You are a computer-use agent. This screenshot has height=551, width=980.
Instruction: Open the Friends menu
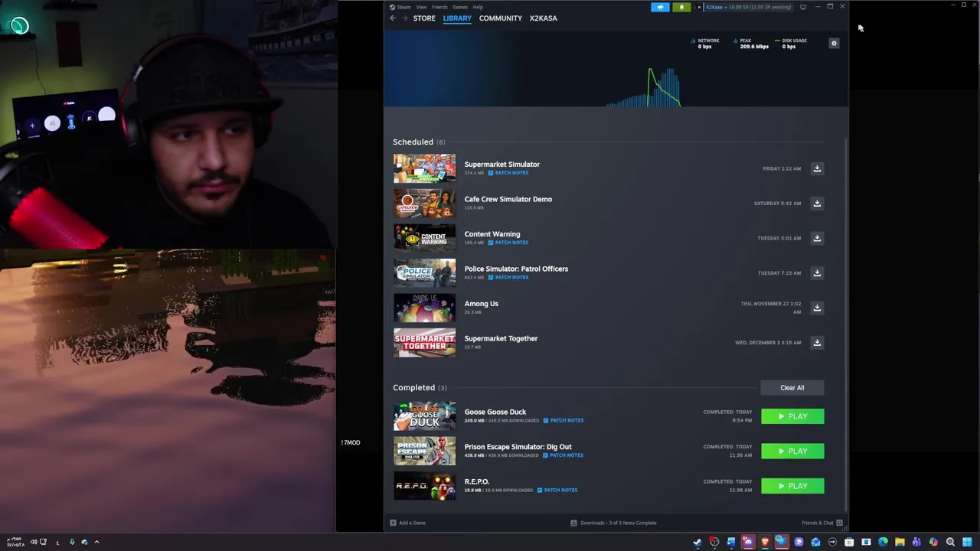point(439,7)
